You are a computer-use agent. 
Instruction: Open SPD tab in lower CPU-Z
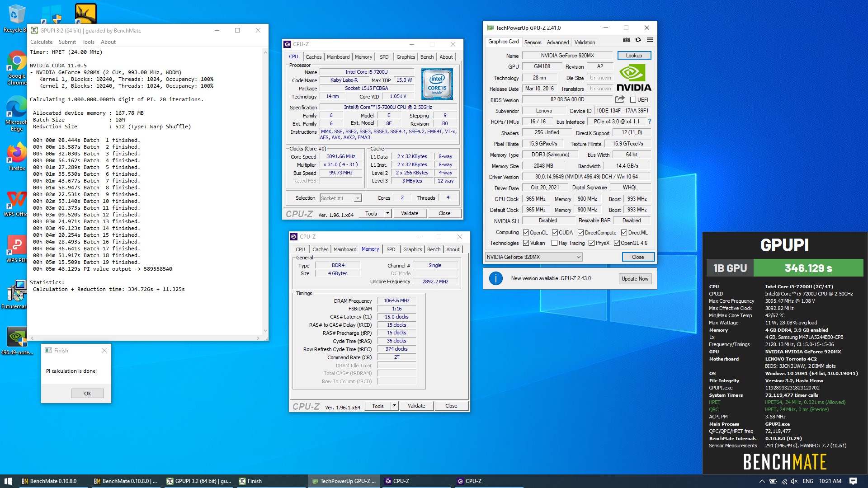tap(391, 249)
